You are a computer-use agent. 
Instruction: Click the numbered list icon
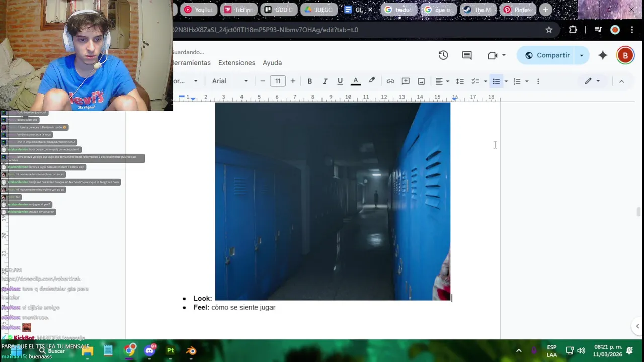coord(517,81)
